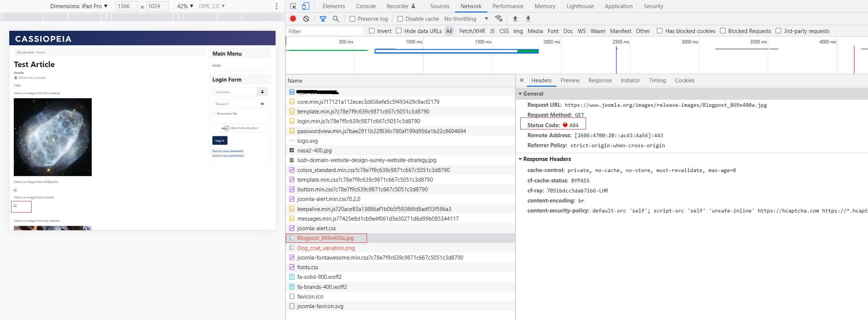This screenshot has height=320, width=868.
Task: Enable the Preserve log checkbox
Action: coord(353,19)
